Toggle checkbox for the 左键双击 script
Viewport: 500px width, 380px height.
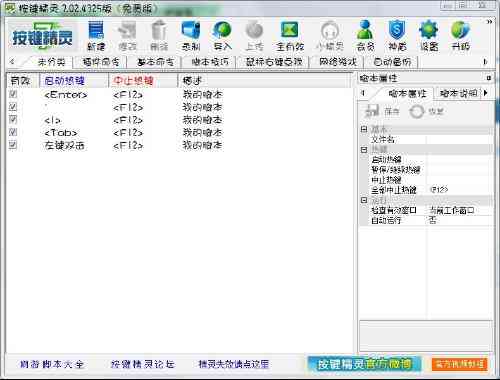point(13,145)
